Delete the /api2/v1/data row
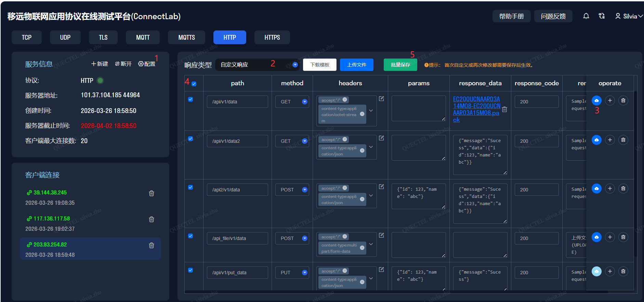Image resolution: width=644 pixels, height=302 pixels. tap(623, 189)
